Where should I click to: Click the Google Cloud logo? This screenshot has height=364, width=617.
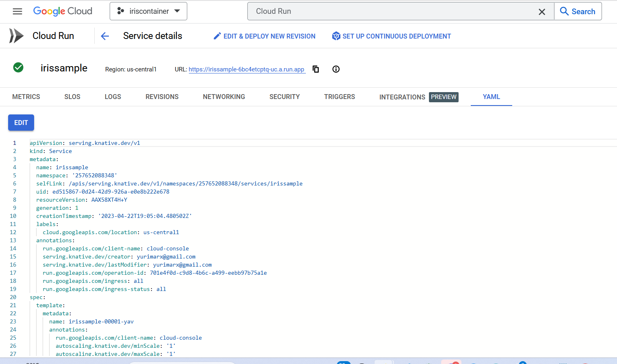click(63, 11)
